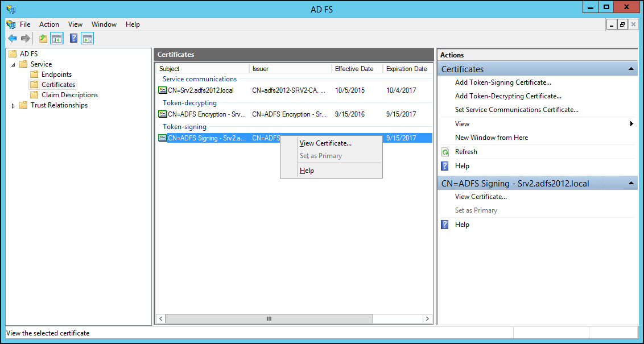644x344 pixels.
Task: Sort by the Subject column header
Action: click(x=203, y=69)
